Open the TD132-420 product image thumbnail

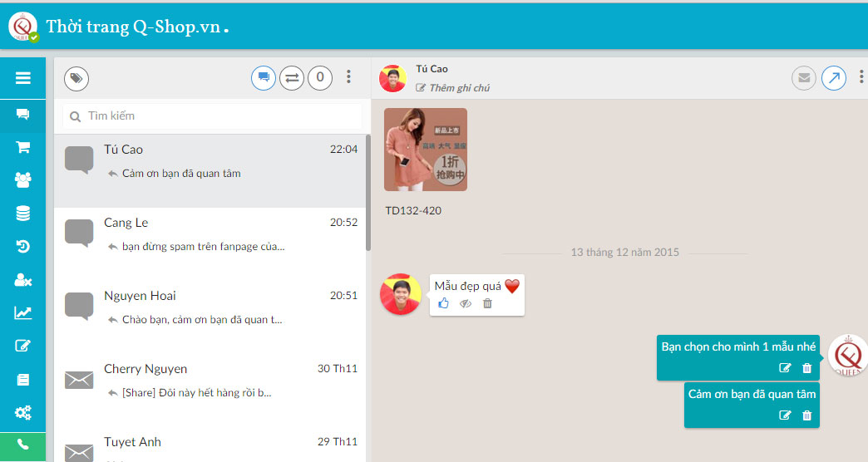(426, 150)
